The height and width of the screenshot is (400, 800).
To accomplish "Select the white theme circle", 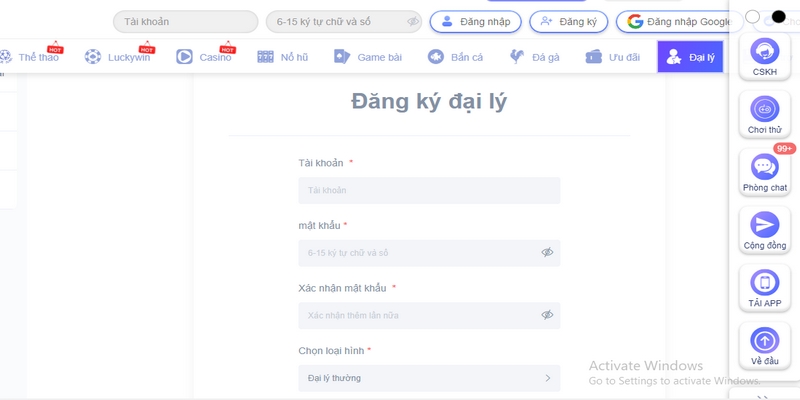I will [x=753, y=17].
